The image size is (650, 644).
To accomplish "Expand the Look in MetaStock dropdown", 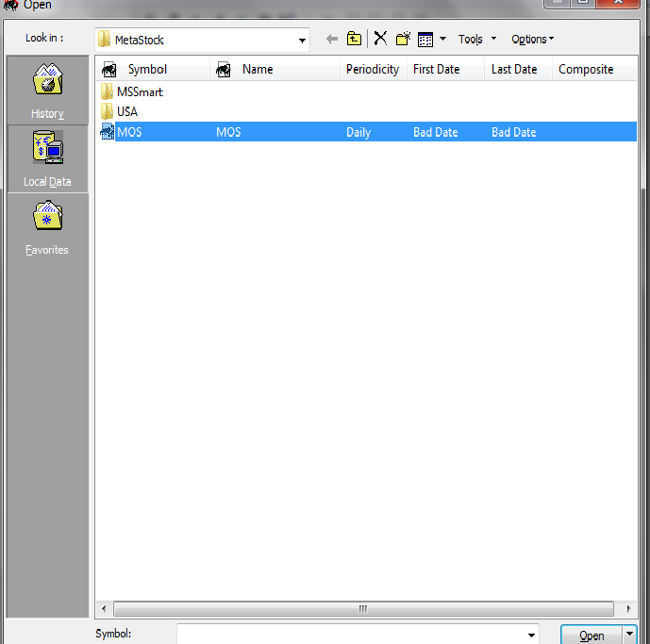I will point(302,41).
